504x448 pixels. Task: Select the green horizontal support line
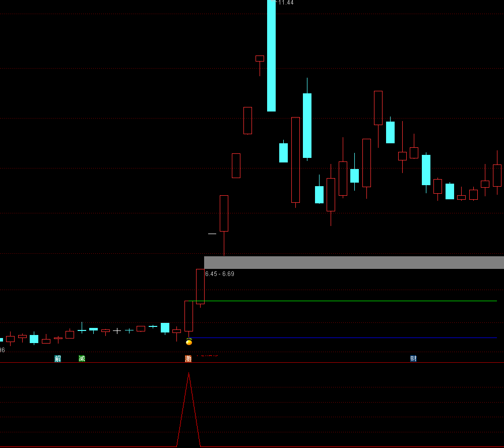[353, 301]
